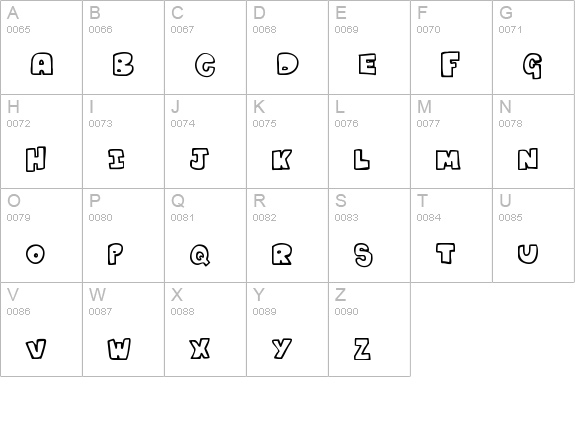Pick the W glyph preview

click(x=119, y=349)
